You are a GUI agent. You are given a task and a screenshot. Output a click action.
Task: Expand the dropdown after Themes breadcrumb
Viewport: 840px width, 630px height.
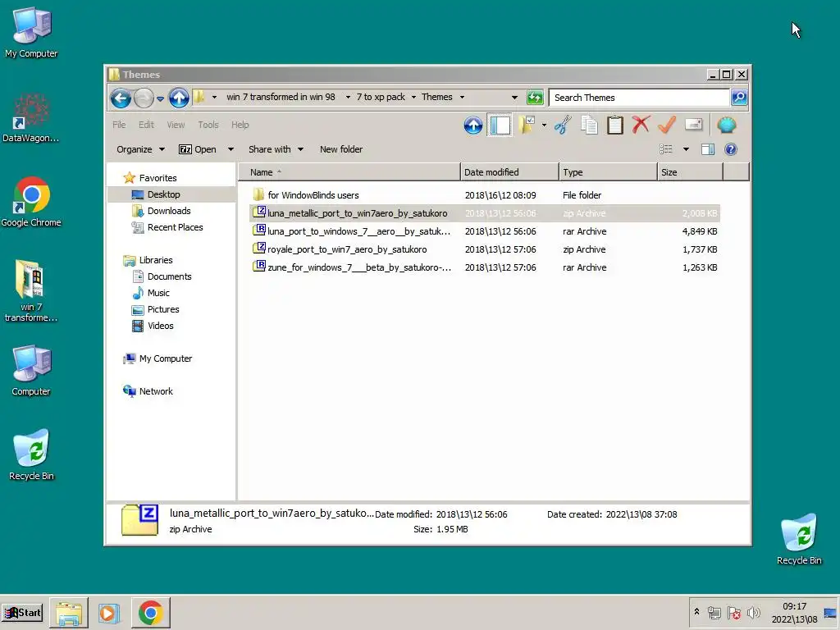coord(462,98)
